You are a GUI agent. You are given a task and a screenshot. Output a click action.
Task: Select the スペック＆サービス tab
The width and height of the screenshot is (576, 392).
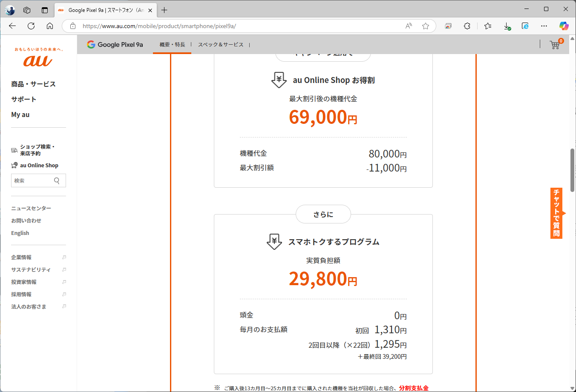click(221, 45)
